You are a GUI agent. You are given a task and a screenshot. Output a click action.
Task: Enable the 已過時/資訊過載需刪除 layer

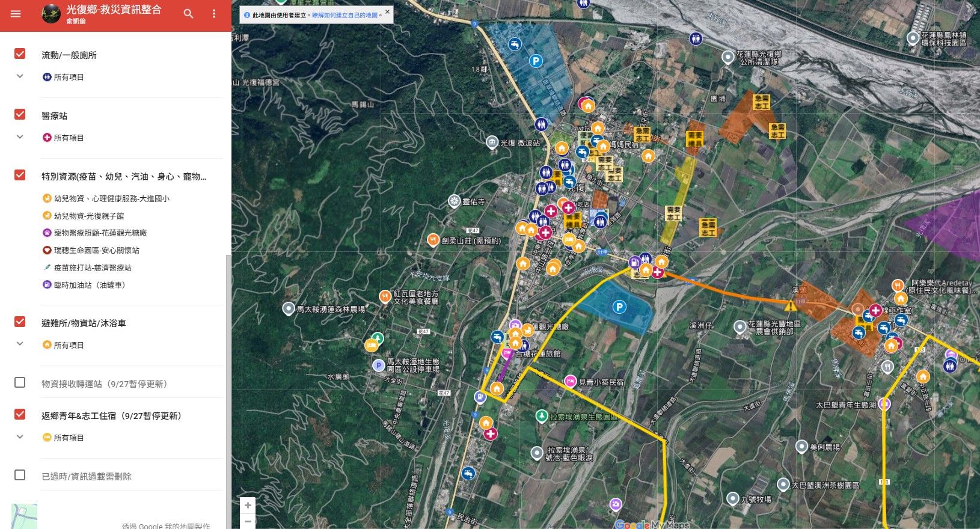[x=20, y=475]
